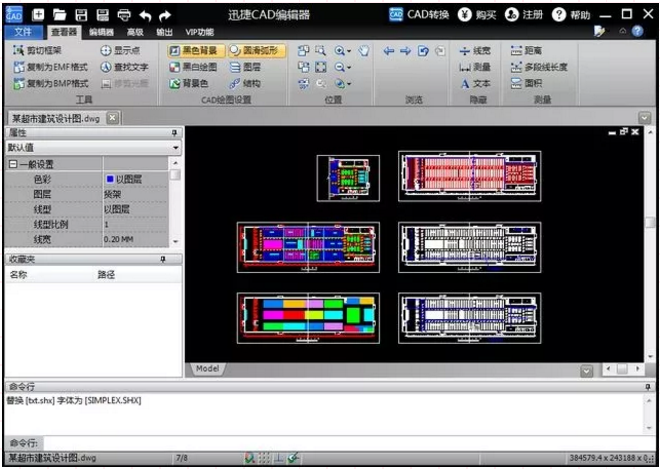Select the pan hand tool
The width and height of the screenshot is (660, 469).
click(x=364, y=51)
